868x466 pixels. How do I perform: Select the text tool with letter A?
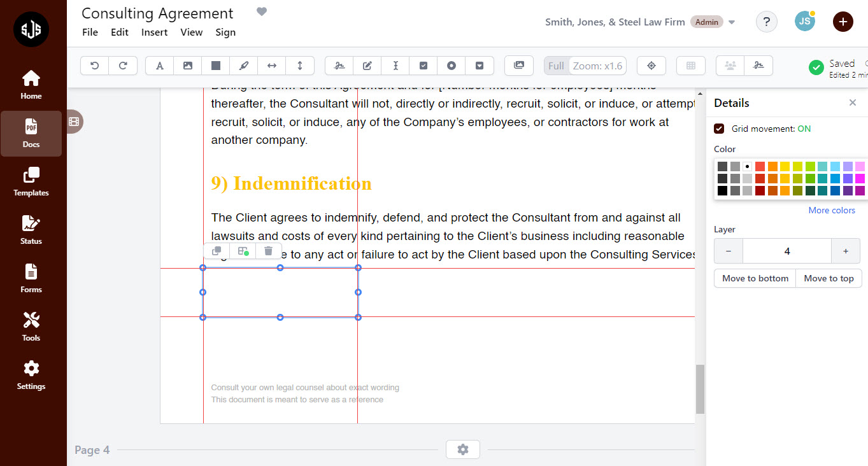click(160, 66)
